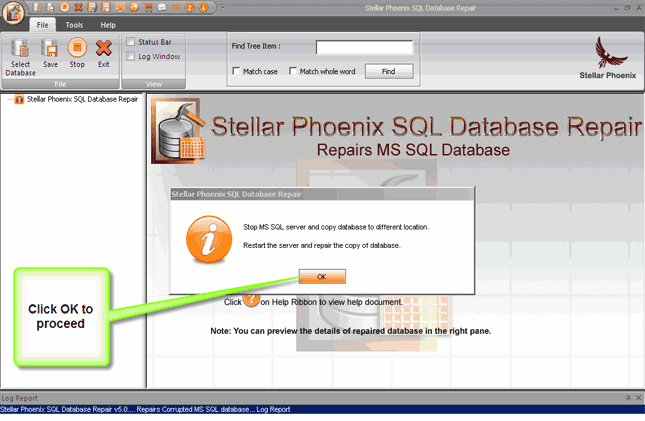Close the application window
This screenshot has height=421, width=645.
coord(639,8)
